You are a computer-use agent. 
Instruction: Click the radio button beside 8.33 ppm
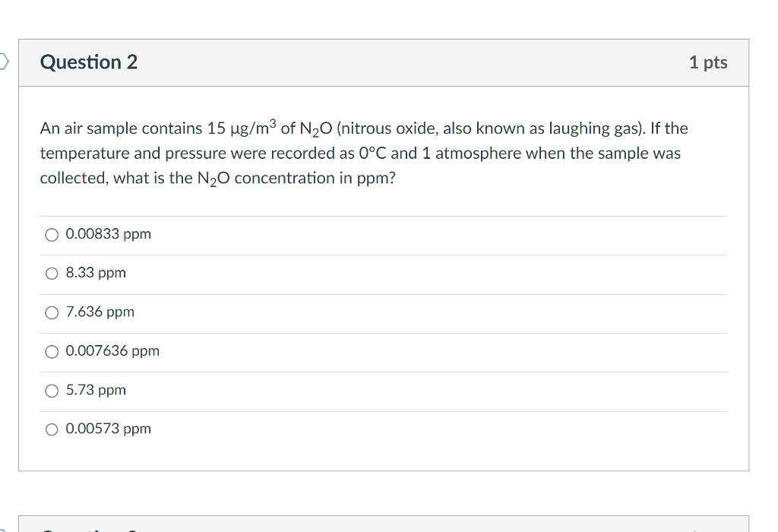point(51,273)
